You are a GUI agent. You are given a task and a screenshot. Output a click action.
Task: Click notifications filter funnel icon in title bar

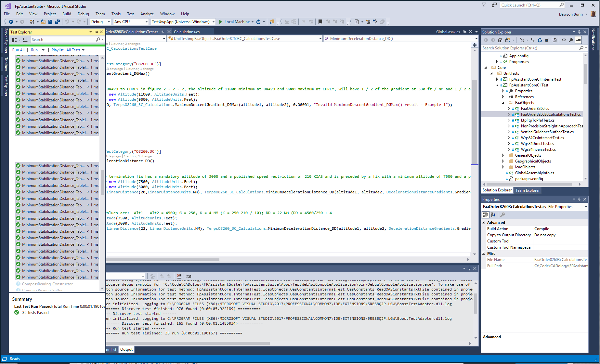coord(484,5)
